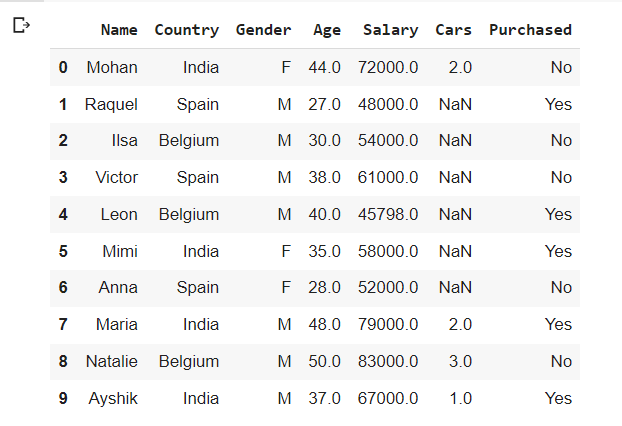Image resolution: width=622 pixels, height=426 pixels.
Task: Select Natalie's Cars value 3.0
Action: tap(461, 361)
